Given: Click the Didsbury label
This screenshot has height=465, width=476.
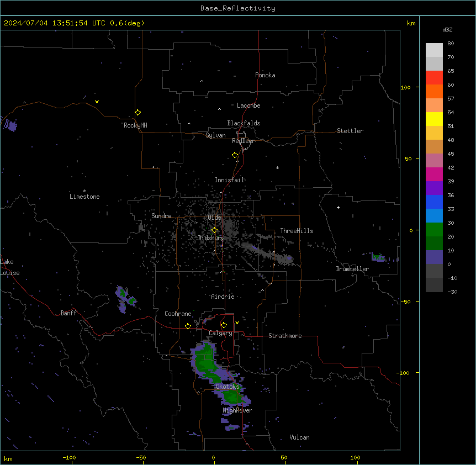Looking at the screenshot, I should click(211, 238).
